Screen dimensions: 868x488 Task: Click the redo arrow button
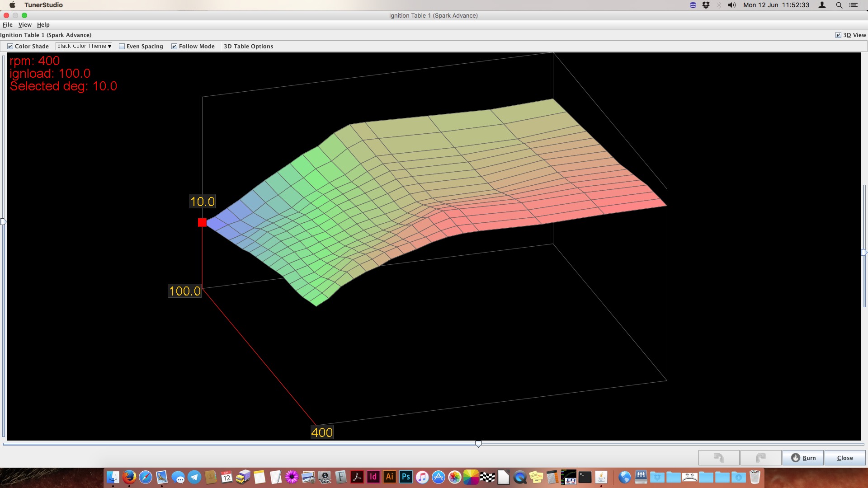coord(761,458)
